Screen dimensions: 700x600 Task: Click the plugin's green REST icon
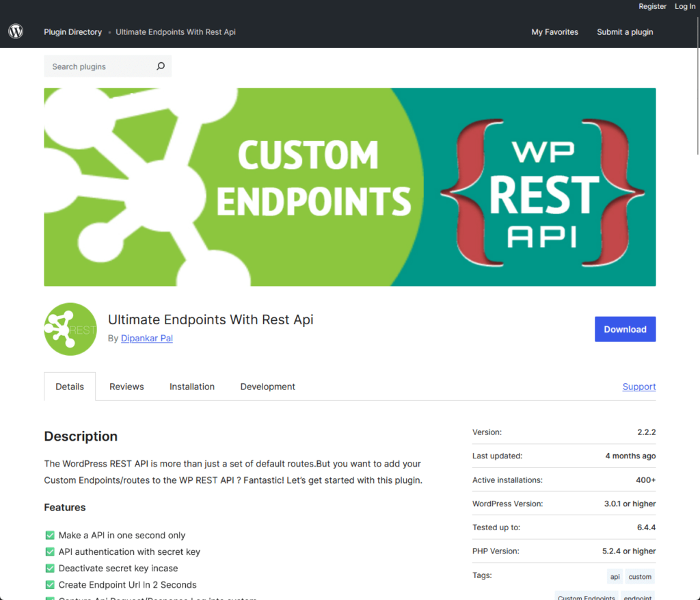(70, 329)
